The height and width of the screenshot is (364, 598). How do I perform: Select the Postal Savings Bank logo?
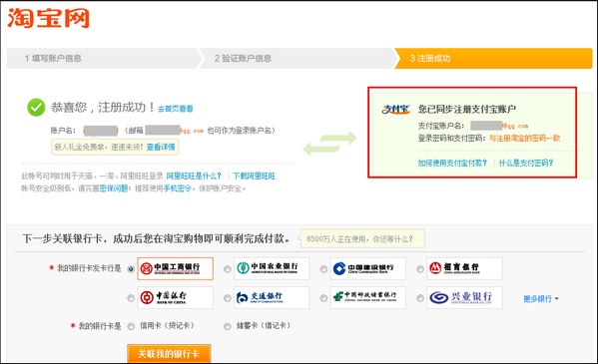[x=368, y=297]
